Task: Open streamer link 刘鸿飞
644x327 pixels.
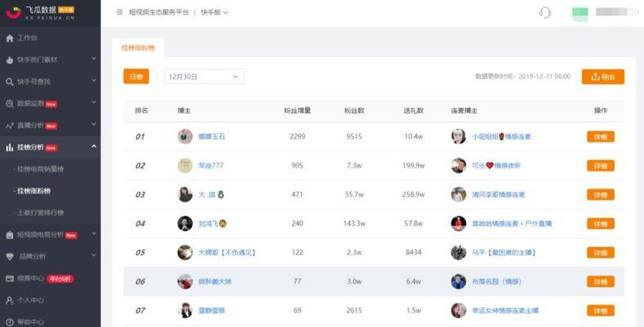Action: 212,223
